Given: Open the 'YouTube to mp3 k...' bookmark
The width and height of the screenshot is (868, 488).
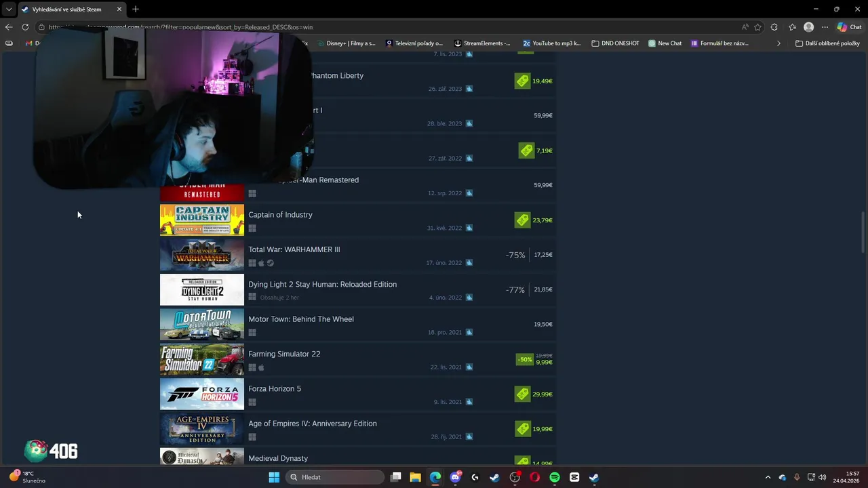Looking at the screenshot, I should (x=551, y=43).
